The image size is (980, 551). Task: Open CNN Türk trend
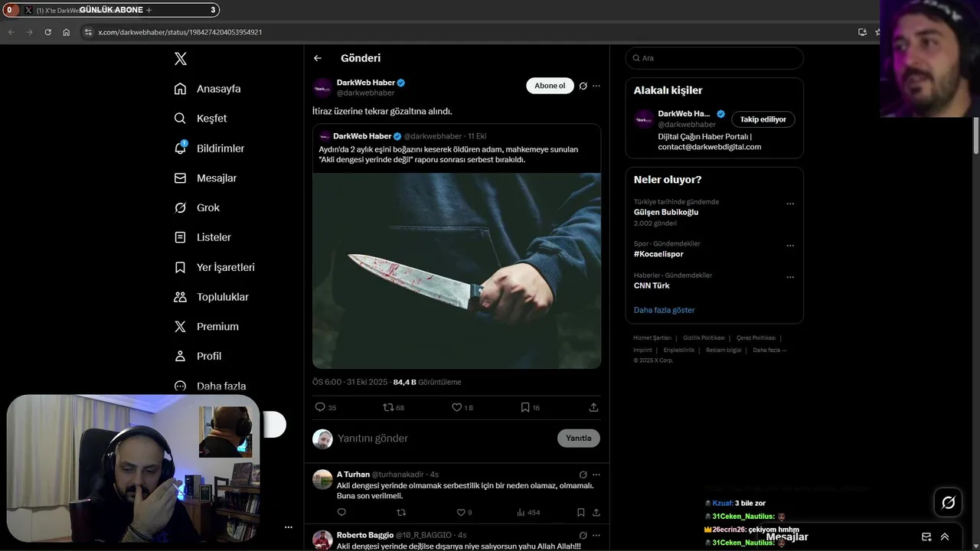[652, 285]
